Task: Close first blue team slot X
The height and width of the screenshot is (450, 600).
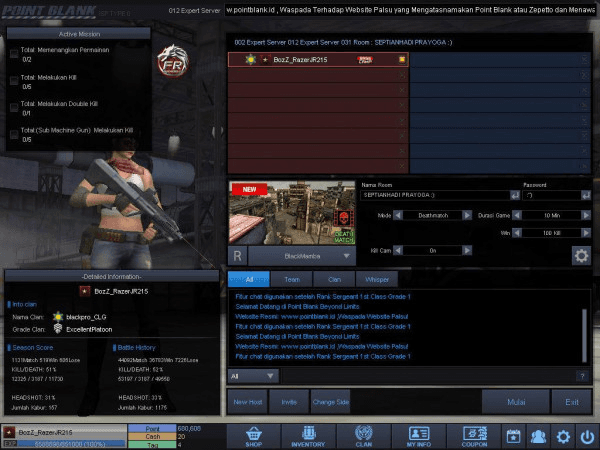Action: [x=584, y=59]
